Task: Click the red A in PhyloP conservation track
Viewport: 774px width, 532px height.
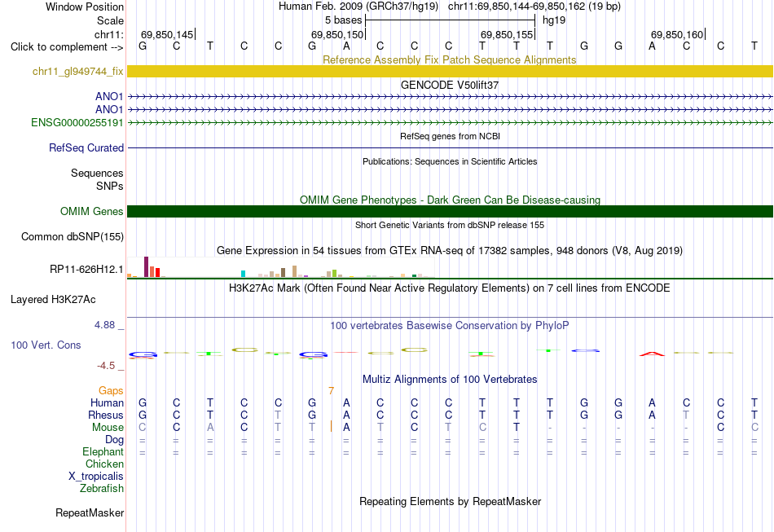Action: (652, 354)
